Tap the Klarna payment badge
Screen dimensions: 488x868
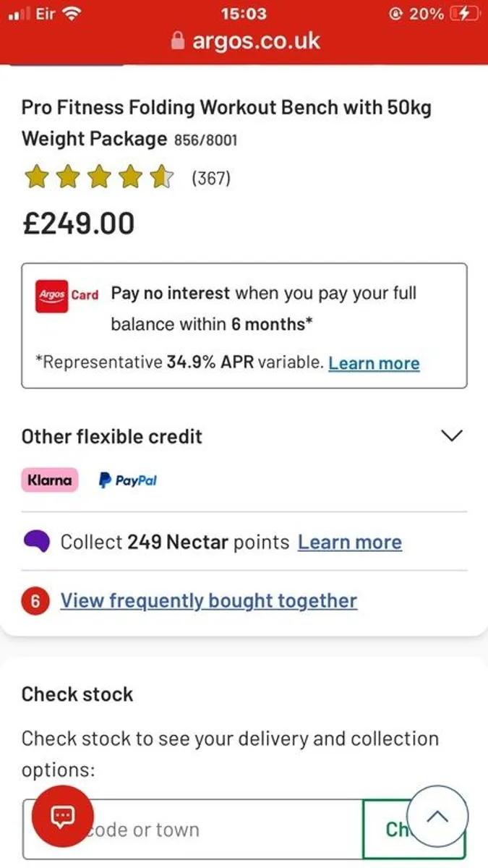(49, 480)
